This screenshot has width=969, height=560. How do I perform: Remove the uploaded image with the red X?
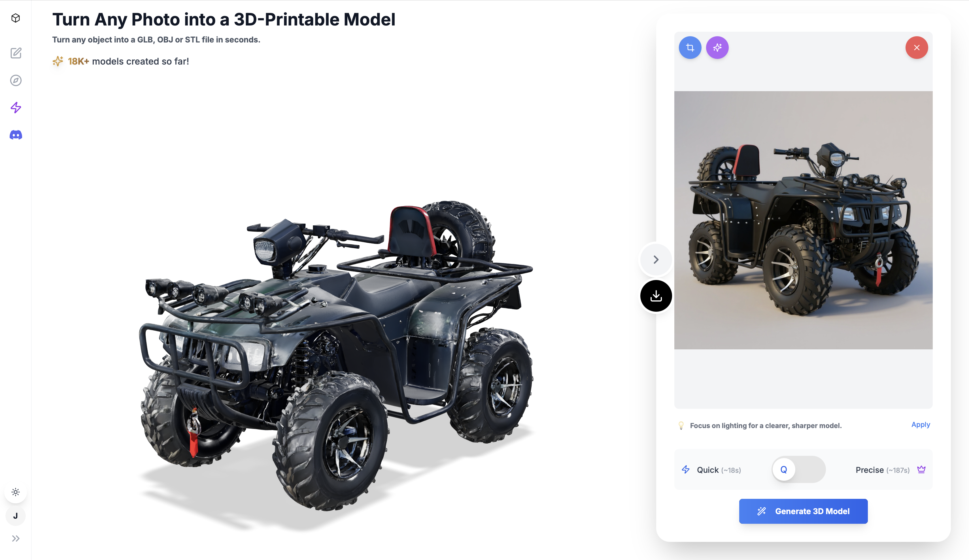coord(917,48)
